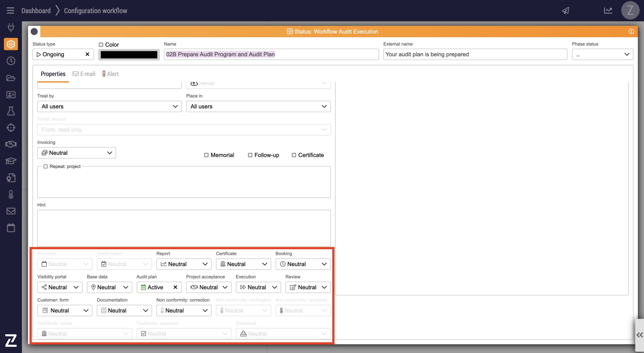Image resolution: width=644 pixels, height=353 pixels.
Task: Switch to the Alert tab
Action: (x=110, y=74)
